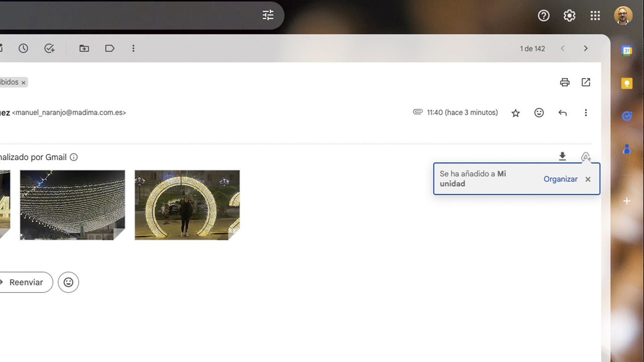Image resolution: width=644 pixels, height=362 pixels.
Task: Remove the Recibidos label filter
Action: pos(23,82)
